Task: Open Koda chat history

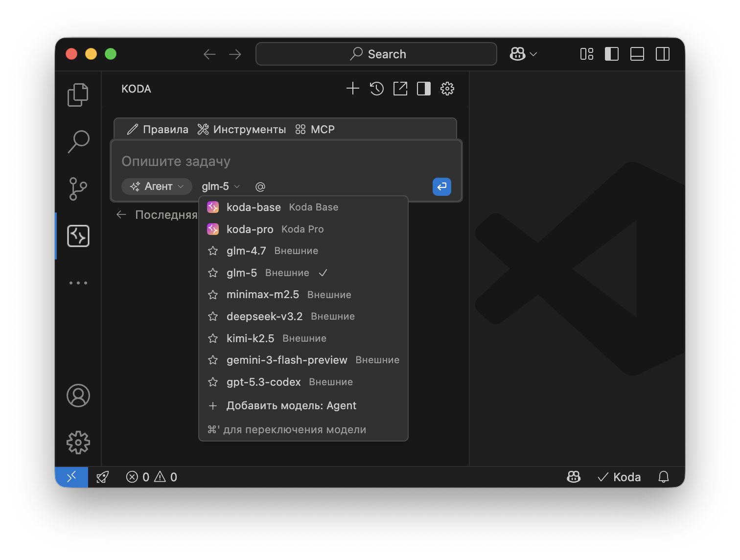Action: tap(376, 89)
